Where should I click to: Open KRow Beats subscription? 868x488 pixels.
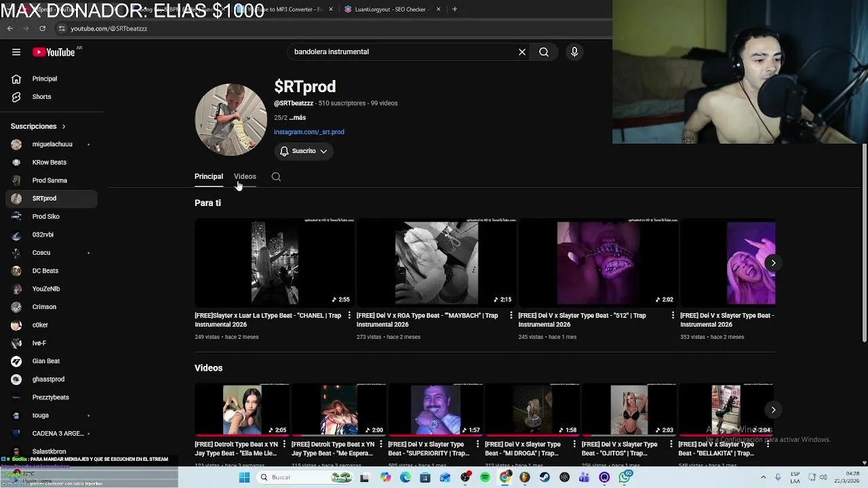pyautogui.click(x=52, y=163)
